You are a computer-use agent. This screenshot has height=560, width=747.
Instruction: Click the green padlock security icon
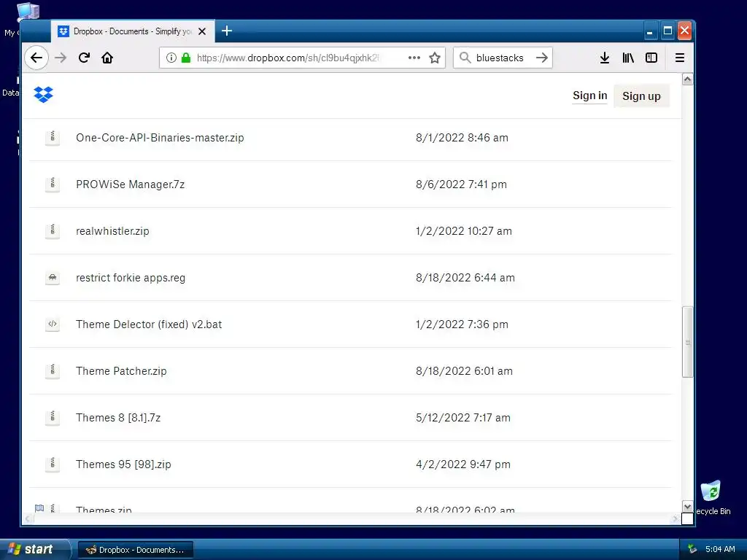tap(186, 58)
